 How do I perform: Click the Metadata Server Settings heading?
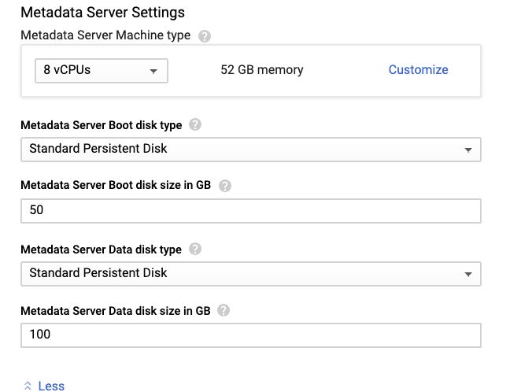[x=102, y=13]
